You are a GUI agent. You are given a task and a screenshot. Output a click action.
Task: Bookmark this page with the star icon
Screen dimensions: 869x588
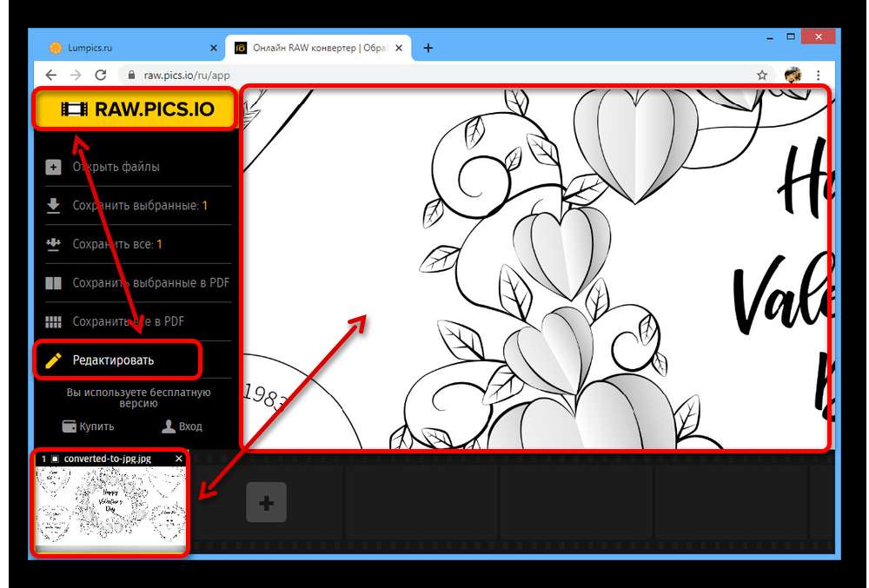click(x=762, y=76)
